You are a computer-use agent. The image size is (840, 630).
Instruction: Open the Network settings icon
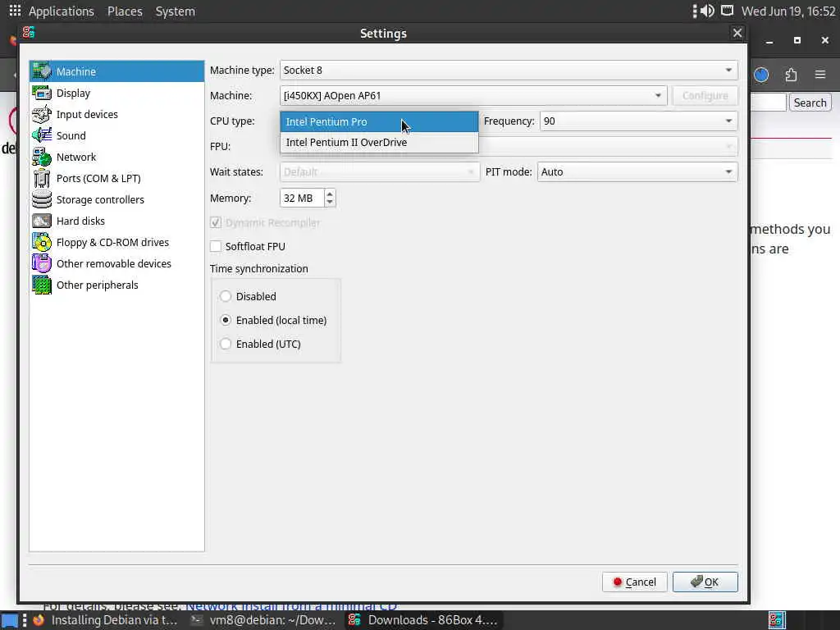41,157
